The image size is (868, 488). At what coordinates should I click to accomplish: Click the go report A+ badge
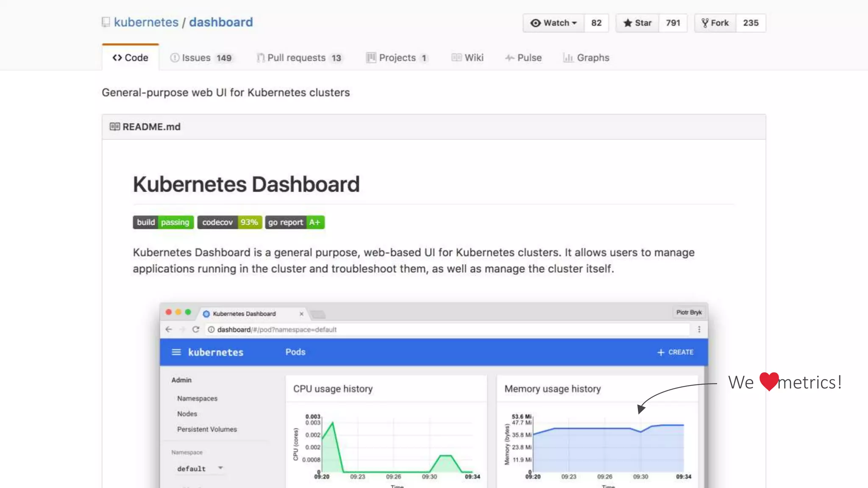click(x=295, y=222)
